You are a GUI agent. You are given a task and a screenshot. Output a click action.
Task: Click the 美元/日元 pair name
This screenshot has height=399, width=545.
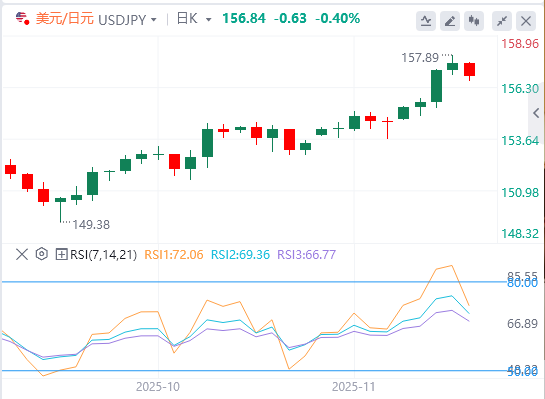(65, 18)
